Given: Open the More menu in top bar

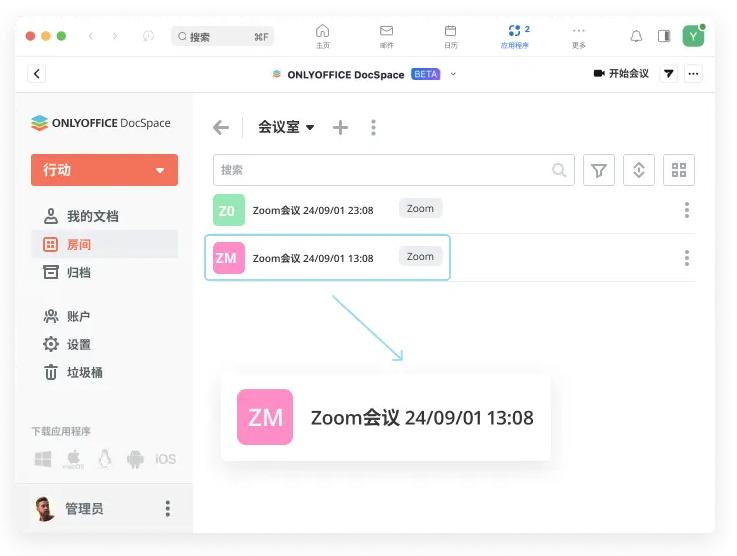Looking at the screenshot, I should click(x=579, y=36).
